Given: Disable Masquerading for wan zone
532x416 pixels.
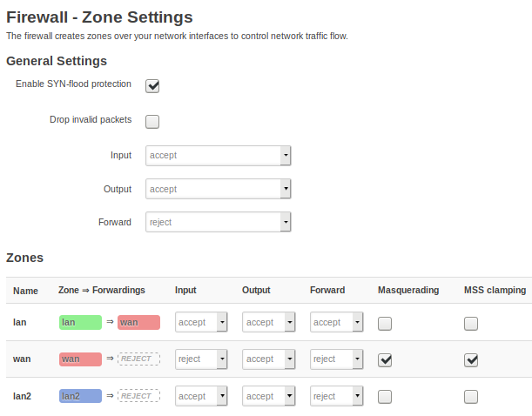Looking at the screenshot, I should (385, 360).
